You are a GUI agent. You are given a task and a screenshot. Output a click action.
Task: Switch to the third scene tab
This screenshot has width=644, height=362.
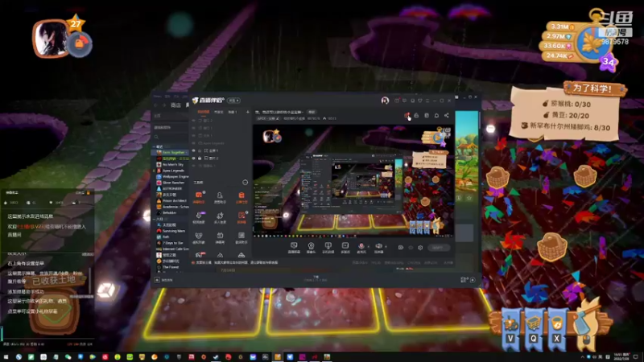click(233, 112)
